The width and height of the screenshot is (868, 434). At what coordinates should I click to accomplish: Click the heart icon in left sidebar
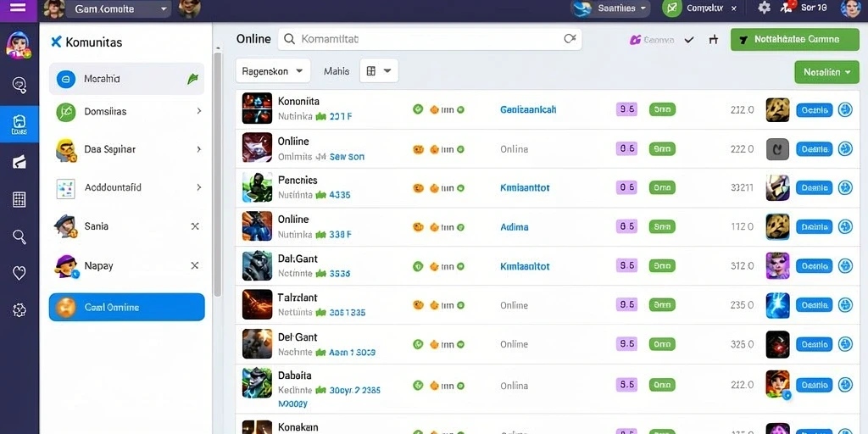pos(19,272)
